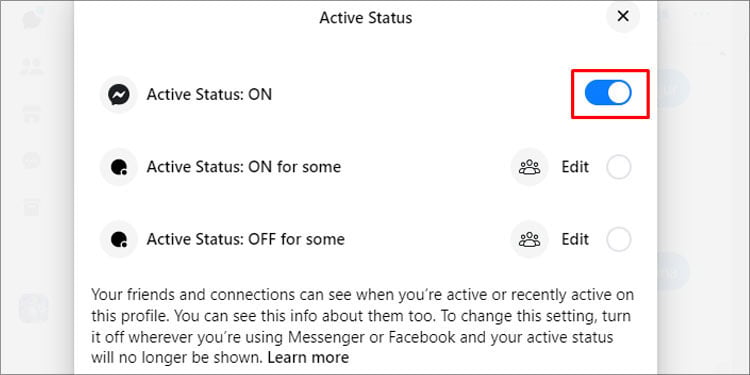The image size is (750, 375).
Task: Click the Messenger icon beside Active Status: ON
Action: coord(118,95)
